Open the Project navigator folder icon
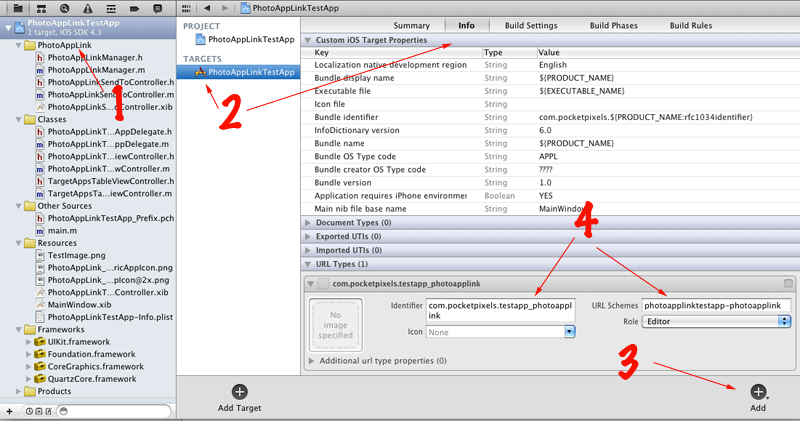The width and height of the screenshot is (800, 421). click(18, 8)
